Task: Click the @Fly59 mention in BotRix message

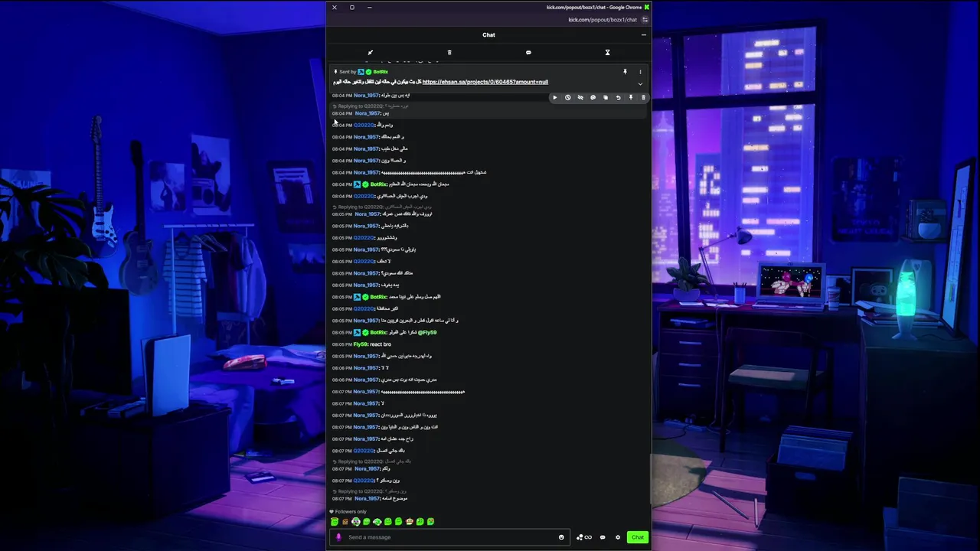Action: click(427, 332)
